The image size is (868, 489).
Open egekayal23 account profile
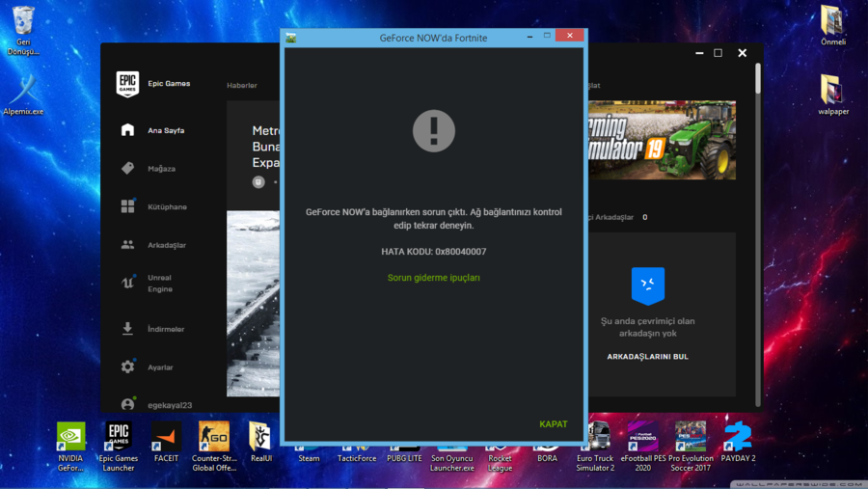(170, 405)
